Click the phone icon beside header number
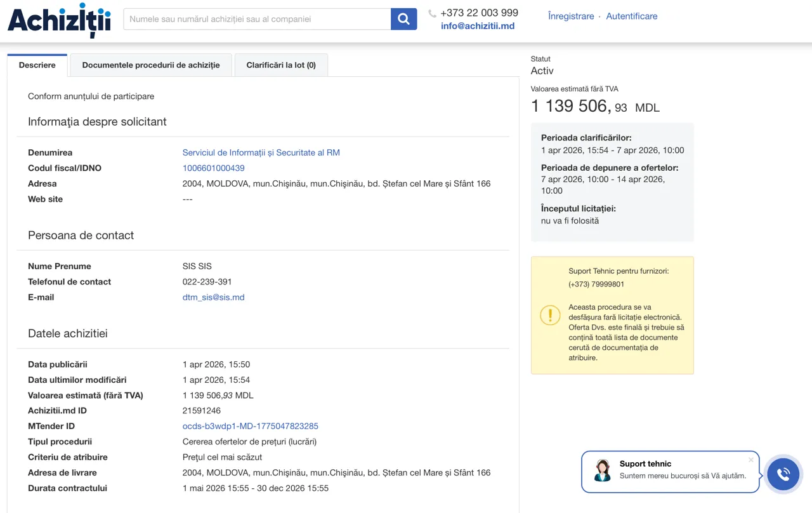Viewport: 812px width, 513px height. pos(432,13)
